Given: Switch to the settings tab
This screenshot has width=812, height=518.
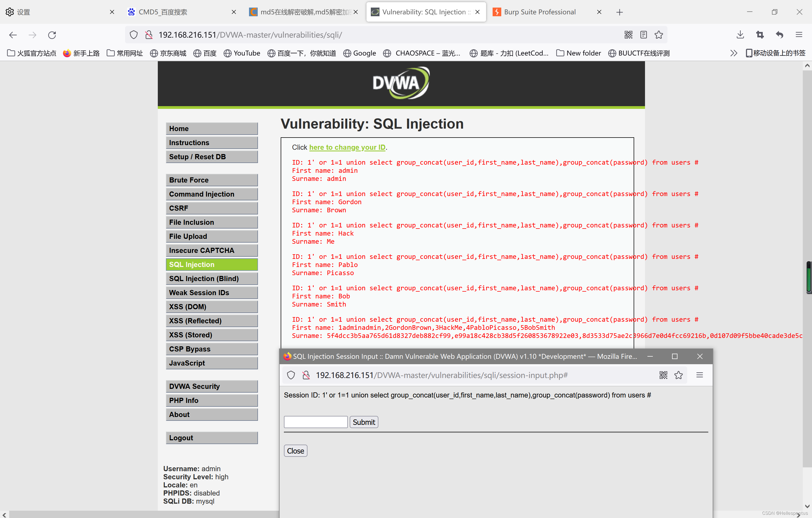Looking at the screenshot, I should (x=61, y=12).
